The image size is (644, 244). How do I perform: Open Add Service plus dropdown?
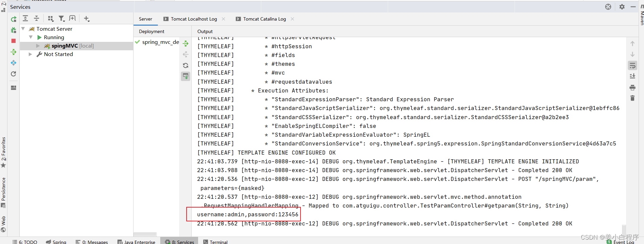pos(87,19)
